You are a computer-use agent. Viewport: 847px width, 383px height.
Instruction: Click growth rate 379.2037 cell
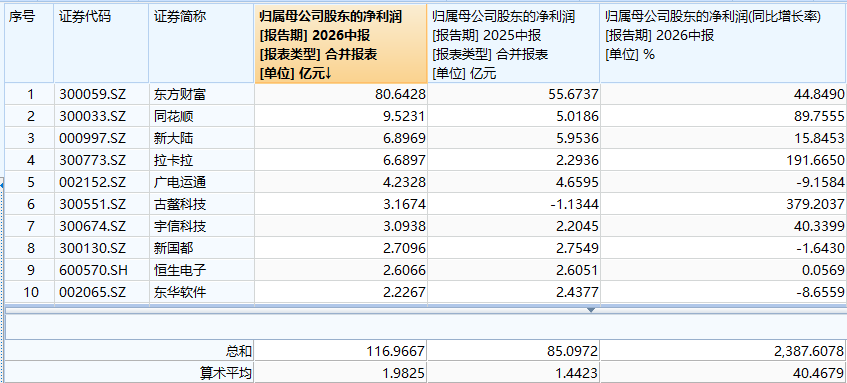724,204
